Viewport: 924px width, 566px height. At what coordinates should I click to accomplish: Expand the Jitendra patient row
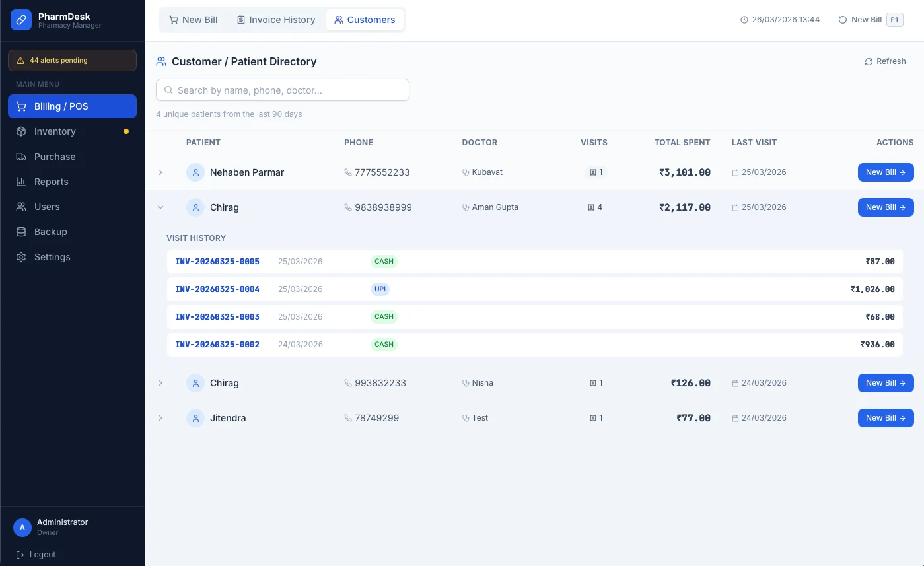click(160, 418)
